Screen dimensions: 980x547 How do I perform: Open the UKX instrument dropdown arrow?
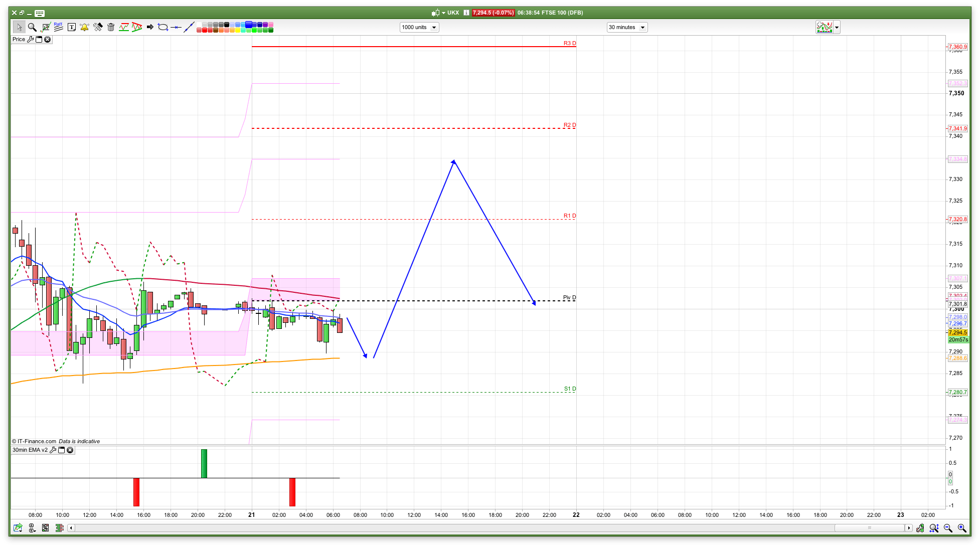point(443,13)
